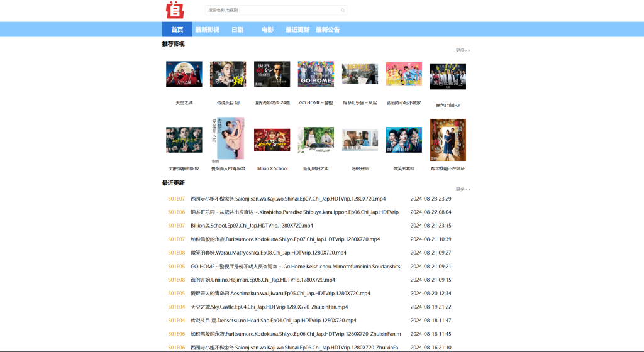
Task: Open the 天空之城 poster thumbnail
Action: coord(184,74)
